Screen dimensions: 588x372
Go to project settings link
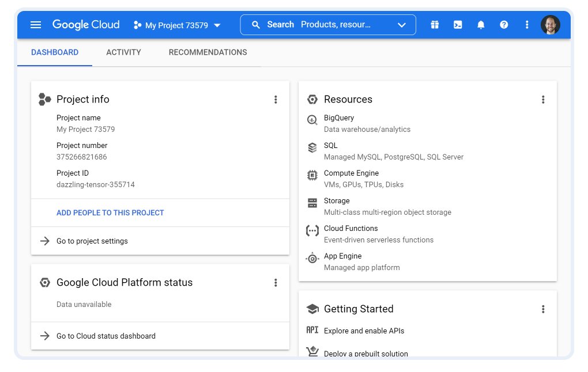92,241
